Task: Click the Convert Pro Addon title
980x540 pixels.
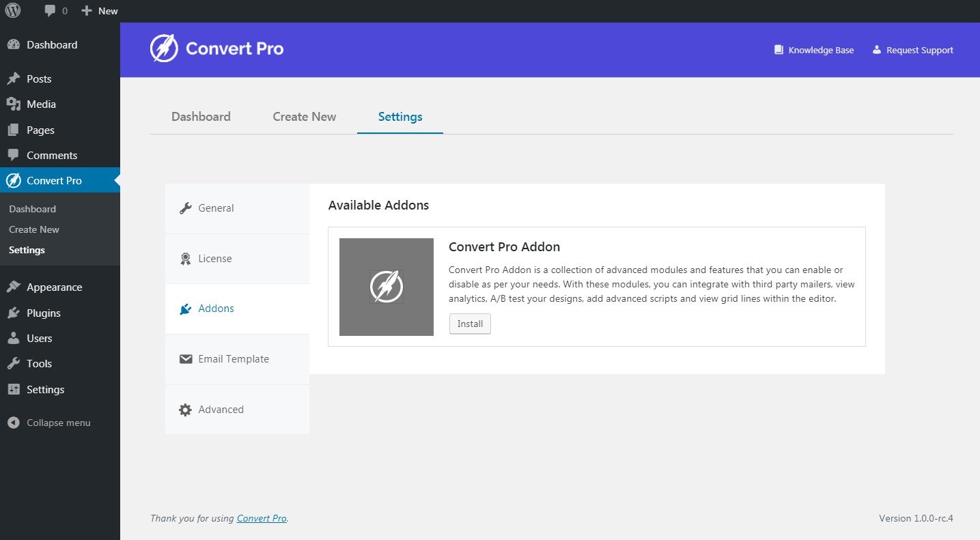Action: [505, 246]
